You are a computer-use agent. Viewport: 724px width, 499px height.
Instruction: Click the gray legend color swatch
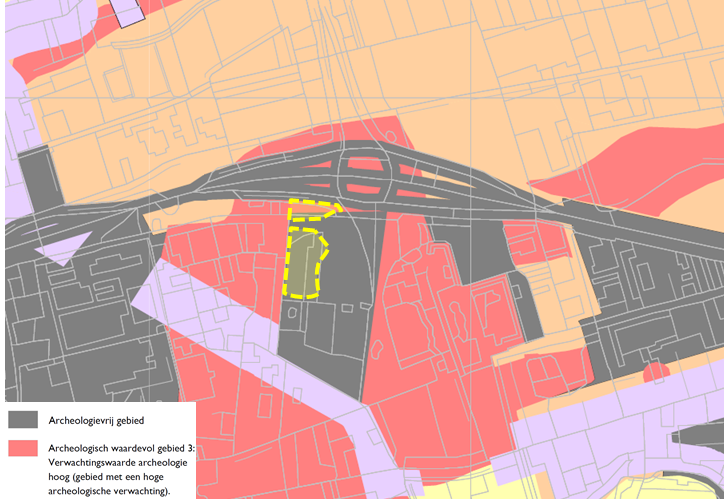23,420
